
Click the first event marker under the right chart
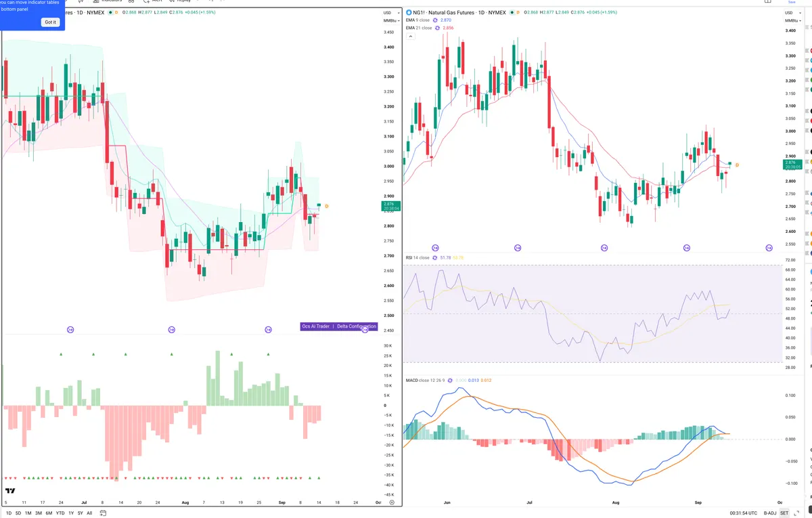(435, 249)
